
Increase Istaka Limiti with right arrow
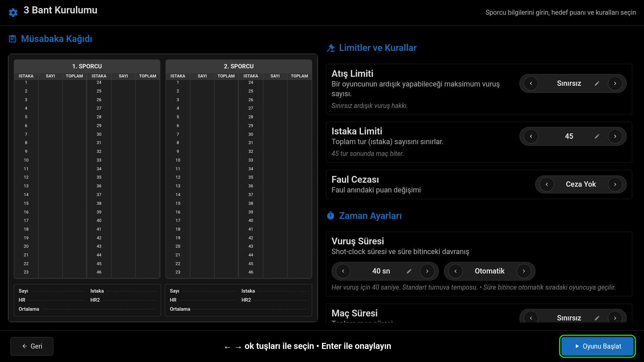point(615,136)
